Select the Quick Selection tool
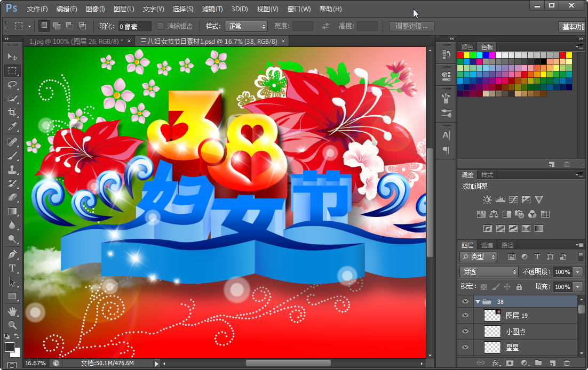Viewport: 588px width, 370px height. (12, 99)
